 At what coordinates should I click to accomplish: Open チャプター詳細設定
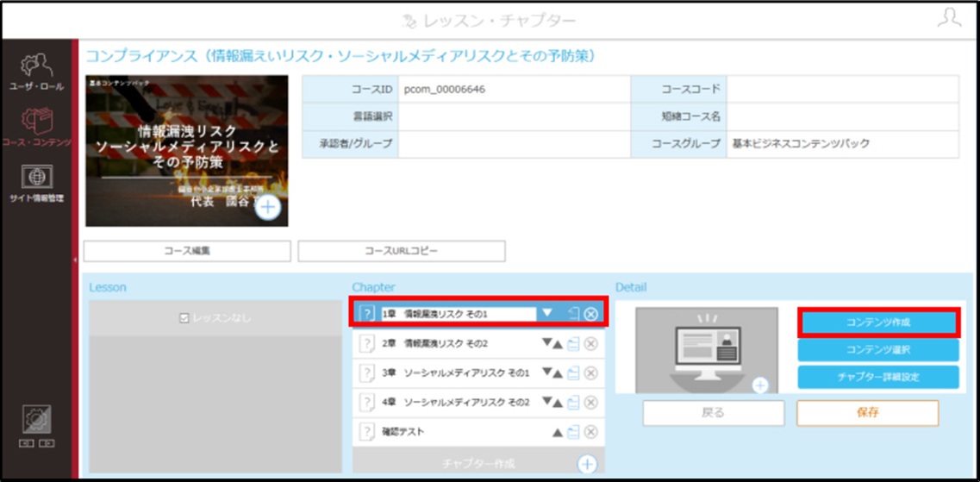coord(878,377)
